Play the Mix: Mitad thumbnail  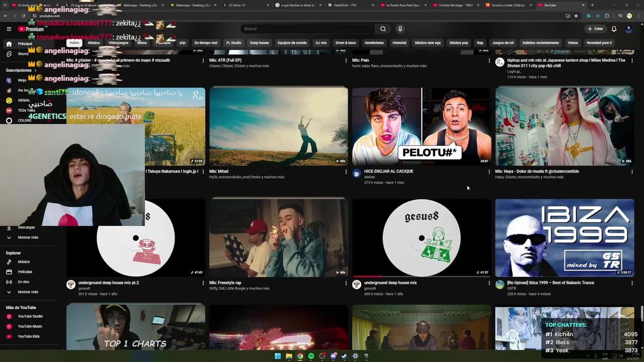click(278, 126)
